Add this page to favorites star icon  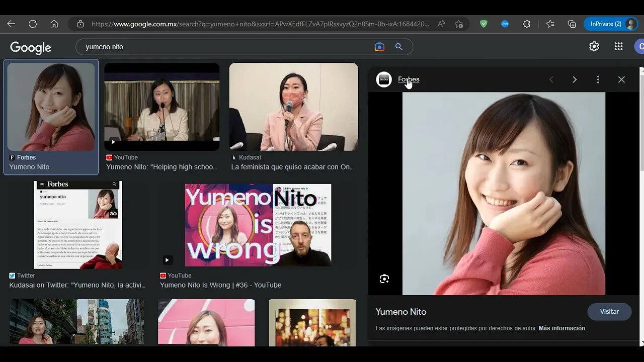click(459, 24)
